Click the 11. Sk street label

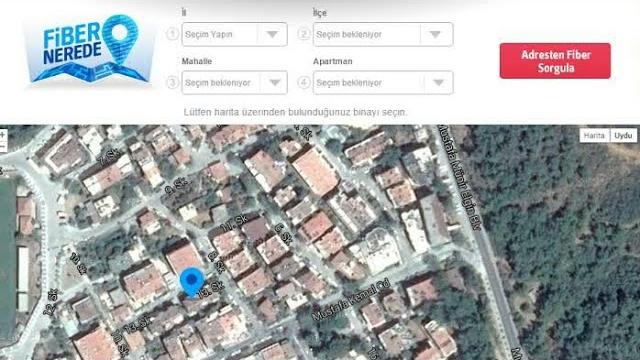(x=234, y=223)
